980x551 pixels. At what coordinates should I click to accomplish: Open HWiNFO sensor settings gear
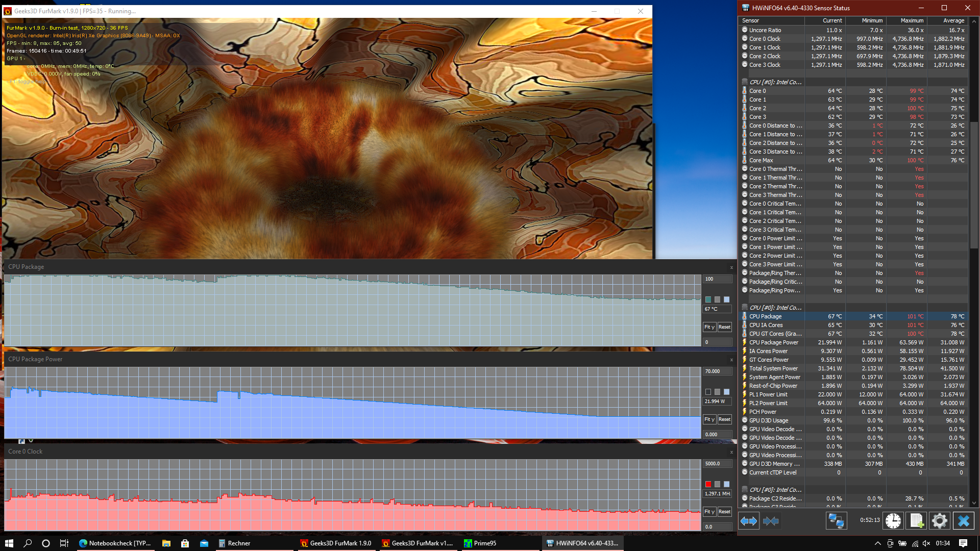coord(940,521)
